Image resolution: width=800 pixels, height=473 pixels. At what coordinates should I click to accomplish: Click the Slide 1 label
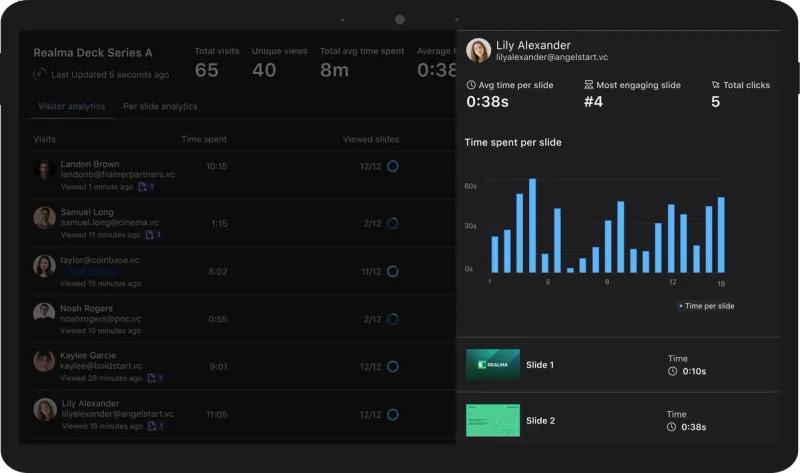pos(540,365)
